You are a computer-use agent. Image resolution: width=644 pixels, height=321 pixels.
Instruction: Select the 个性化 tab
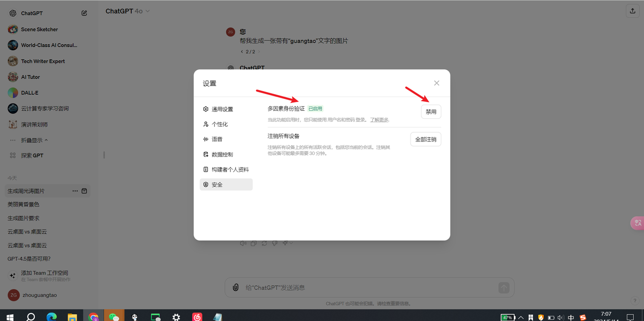226,124
